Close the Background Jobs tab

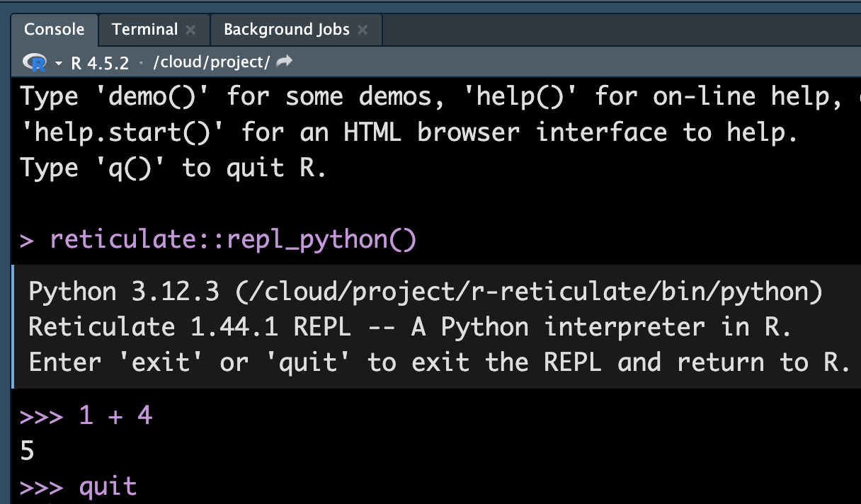click(363, 30)
